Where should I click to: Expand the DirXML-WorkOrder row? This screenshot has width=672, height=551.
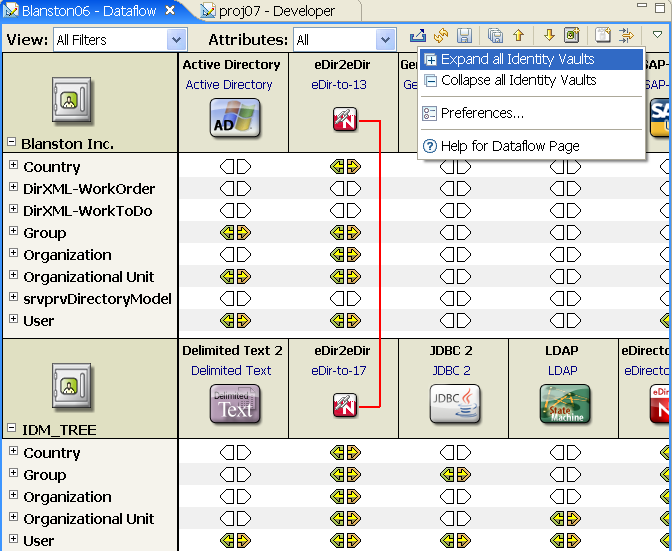click(x=13, y=187)
